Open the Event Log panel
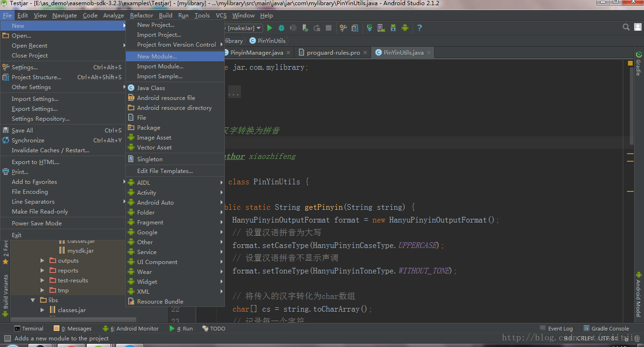Image resolution: width=644 pixels, height=347 pixels. (x=556, y=329)
